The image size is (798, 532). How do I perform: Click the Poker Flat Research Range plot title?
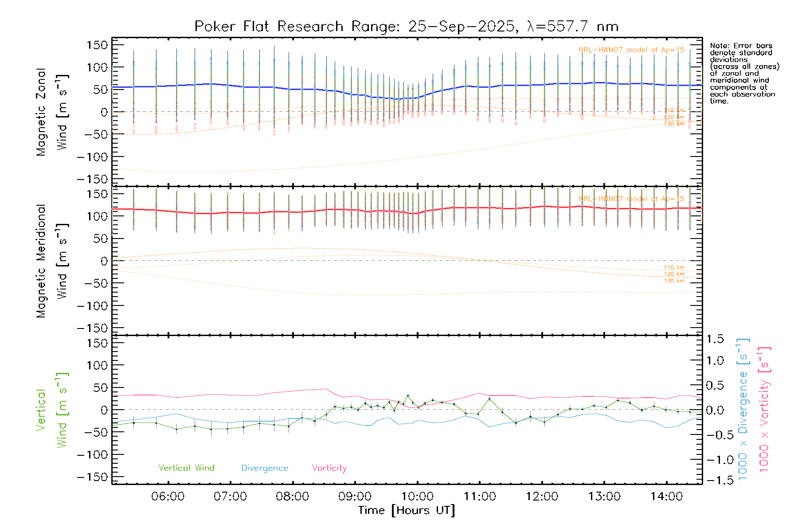click(406, 27)
